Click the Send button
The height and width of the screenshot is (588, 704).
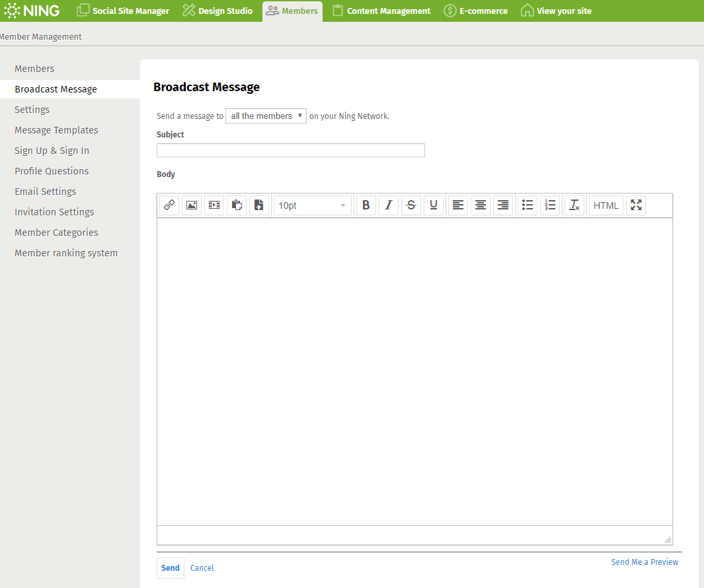(170, 568)
